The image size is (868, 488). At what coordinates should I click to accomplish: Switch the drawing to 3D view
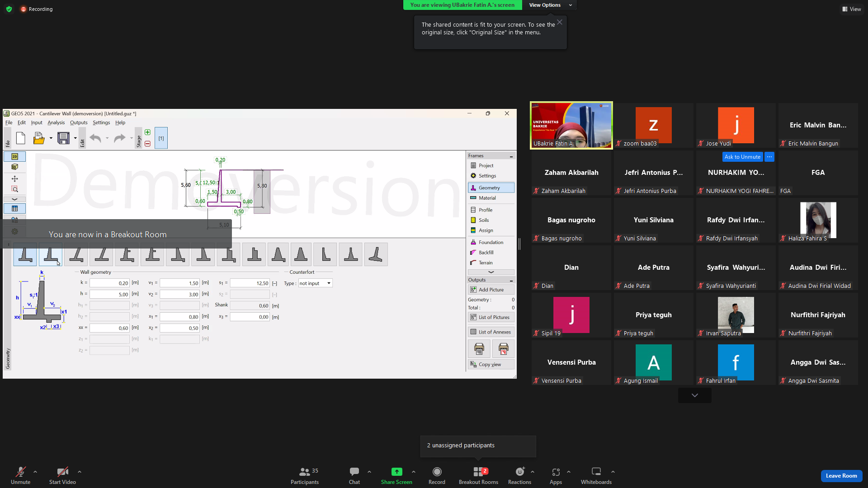click(14, 167)
